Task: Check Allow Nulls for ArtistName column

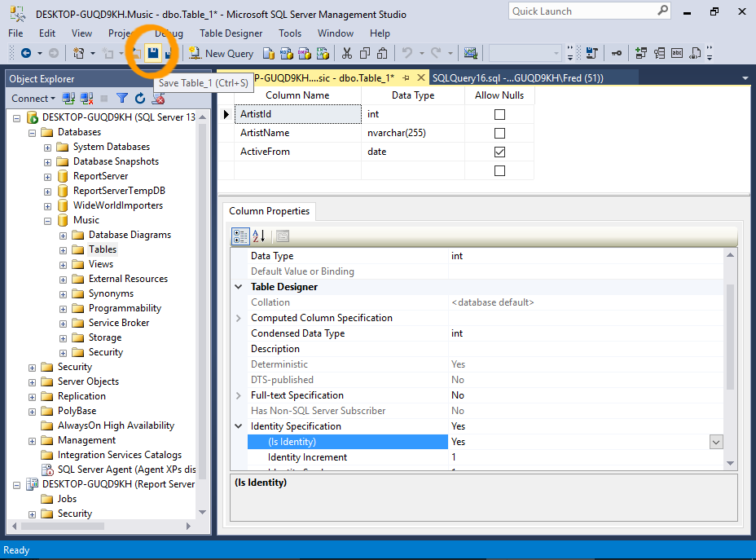Action: point(499,133)
